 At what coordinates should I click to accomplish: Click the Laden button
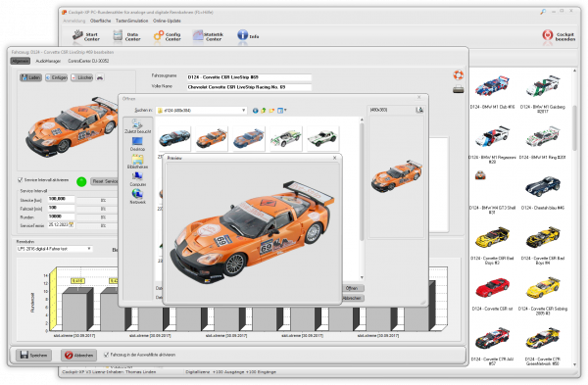pyautogui.click(x=30, y=77)
